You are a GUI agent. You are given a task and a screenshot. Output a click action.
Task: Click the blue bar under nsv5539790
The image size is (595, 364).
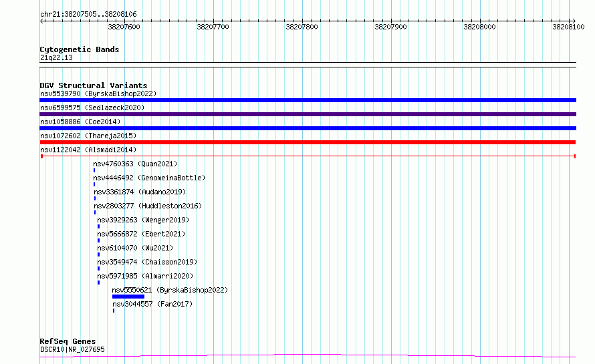coord(308,100)
